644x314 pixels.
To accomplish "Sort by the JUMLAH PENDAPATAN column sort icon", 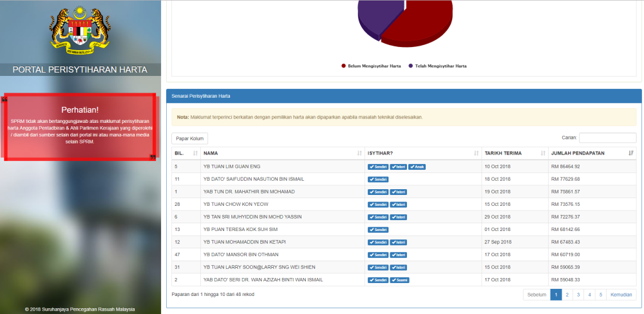I will point(631,153).
